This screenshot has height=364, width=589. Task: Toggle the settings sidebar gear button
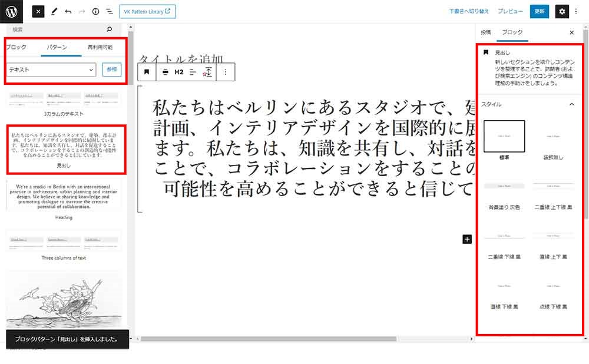[562, 11]
